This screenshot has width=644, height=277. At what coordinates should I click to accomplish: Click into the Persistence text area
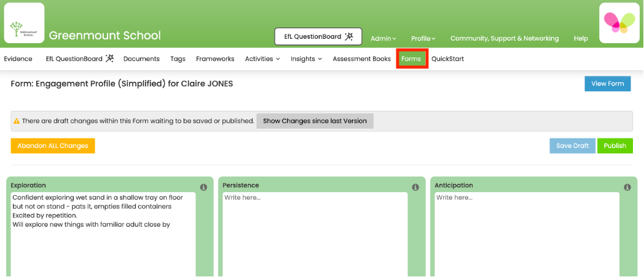tap(315, 234)
